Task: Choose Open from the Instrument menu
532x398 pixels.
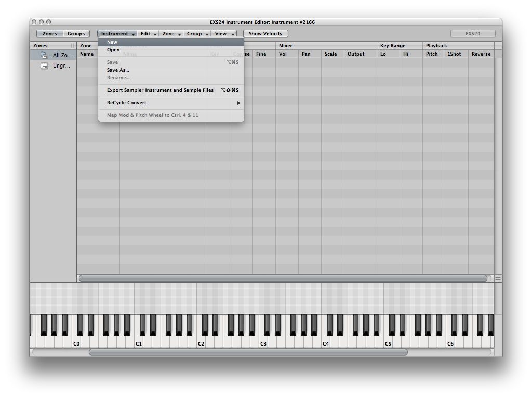Action: (x=171, y=50)
